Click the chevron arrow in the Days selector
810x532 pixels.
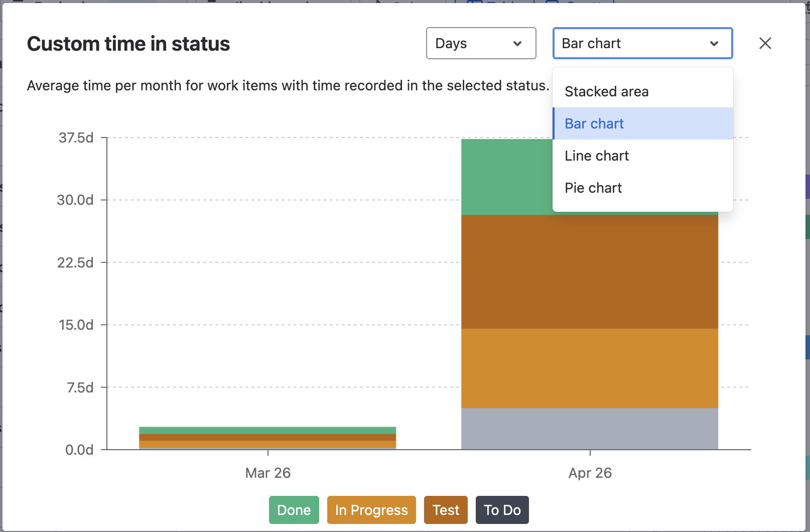517,44
